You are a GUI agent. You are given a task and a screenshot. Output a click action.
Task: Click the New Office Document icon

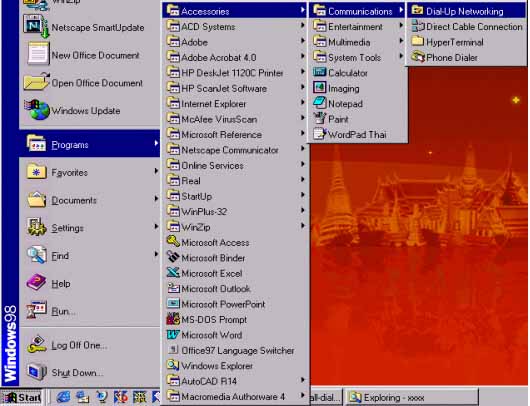click(38, 54)
